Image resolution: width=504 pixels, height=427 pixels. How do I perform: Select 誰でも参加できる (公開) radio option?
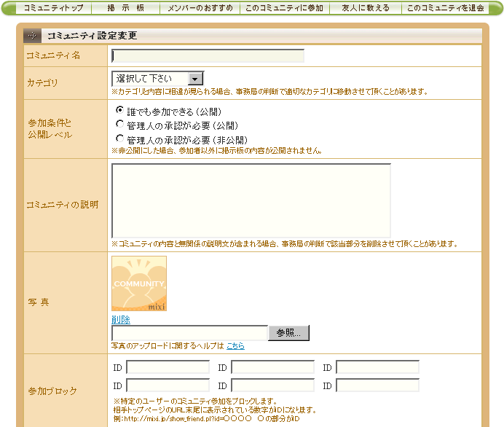click(x=120, y=111)
